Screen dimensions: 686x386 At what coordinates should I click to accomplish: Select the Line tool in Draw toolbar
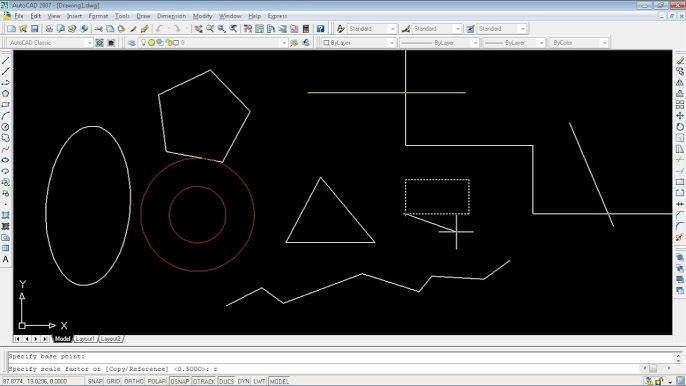click(x=6, y=60)
